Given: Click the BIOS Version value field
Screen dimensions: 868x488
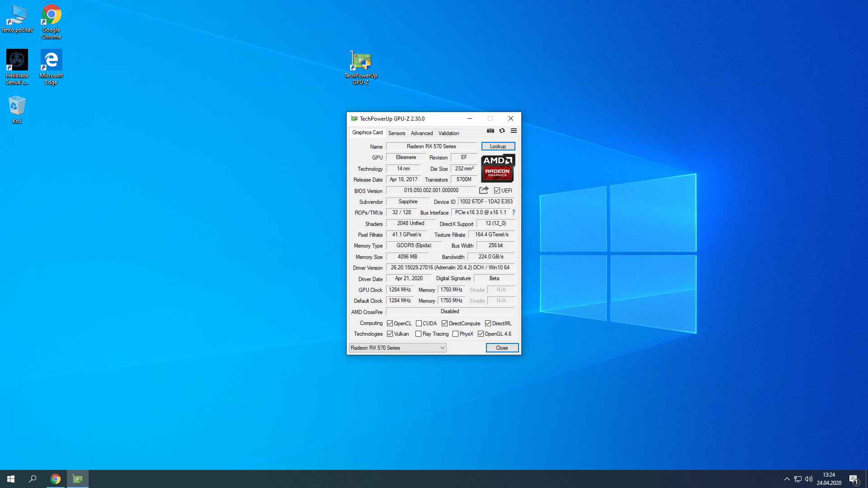Looking at the screenshot, I should [431, 190].
